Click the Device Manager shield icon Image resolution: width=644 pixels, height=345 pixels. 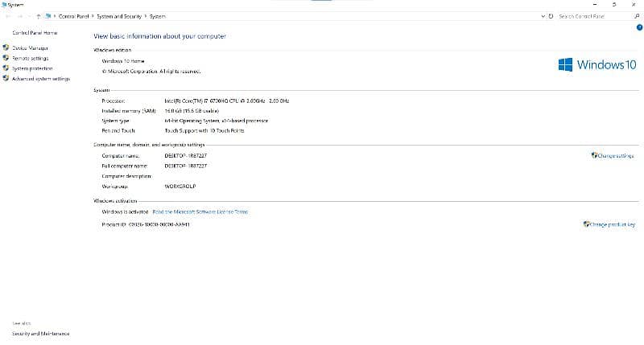(6, 48)
